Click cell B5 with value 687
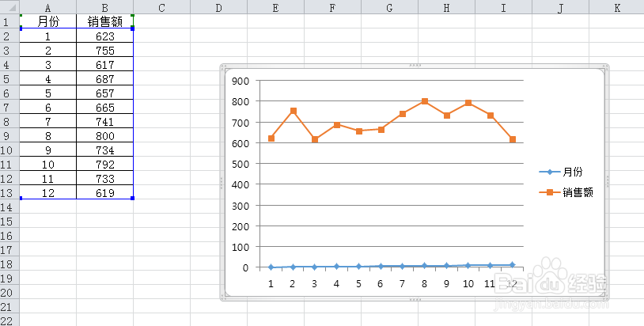Screen dimensions: 644x326 [104, 78]
